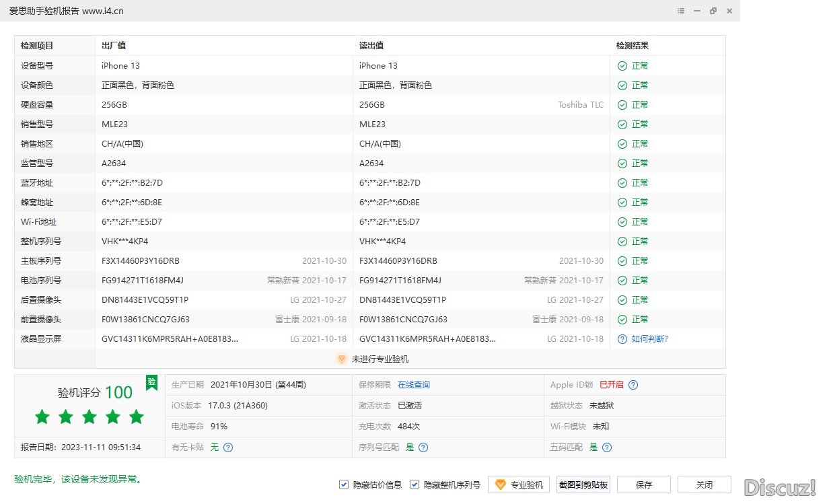Click the heart shield icon near 未进行专业验机
The image size is (827, 504).
tap(341, 359)
